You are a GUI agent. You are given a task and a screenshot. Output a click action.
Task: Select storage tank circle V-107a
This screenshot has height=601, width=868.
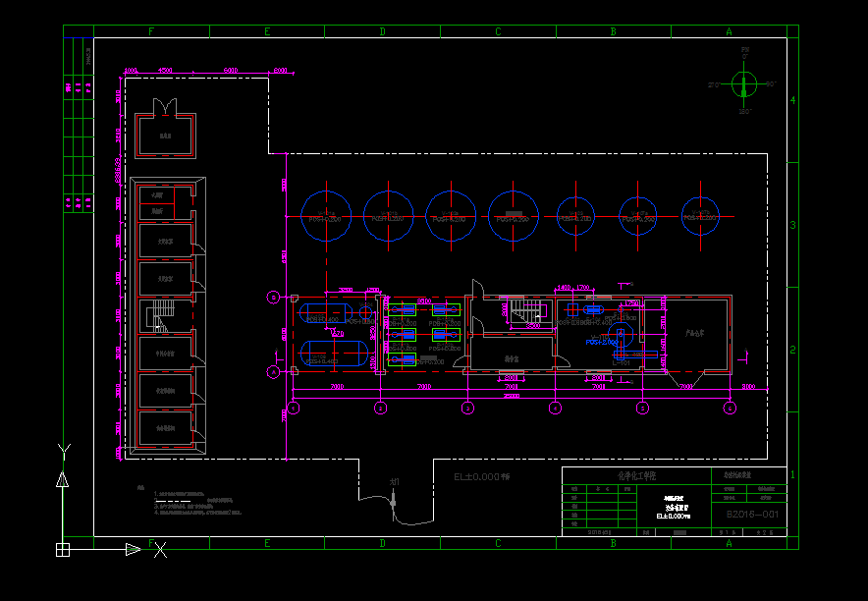coord(637,216)
